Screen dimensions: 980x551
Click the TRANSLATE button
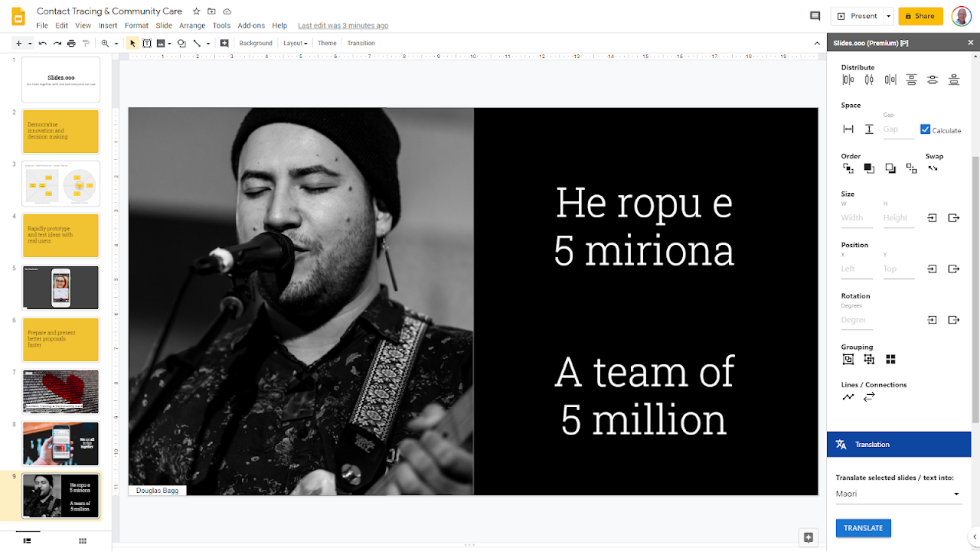coord(864,528)
